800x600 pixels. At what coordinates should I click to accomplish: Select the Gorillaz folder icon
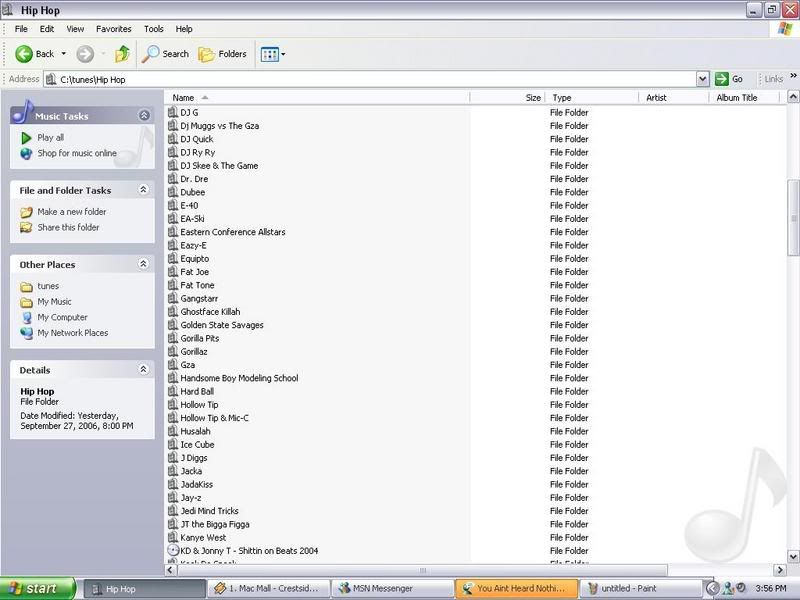tap(173, 351)
